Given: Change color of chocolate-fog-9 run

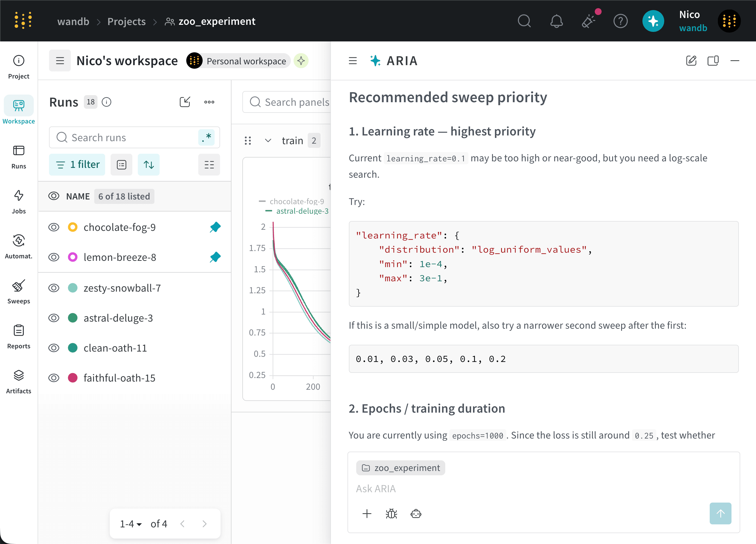Looking at the screenshot, I should [x=73, y=228].
